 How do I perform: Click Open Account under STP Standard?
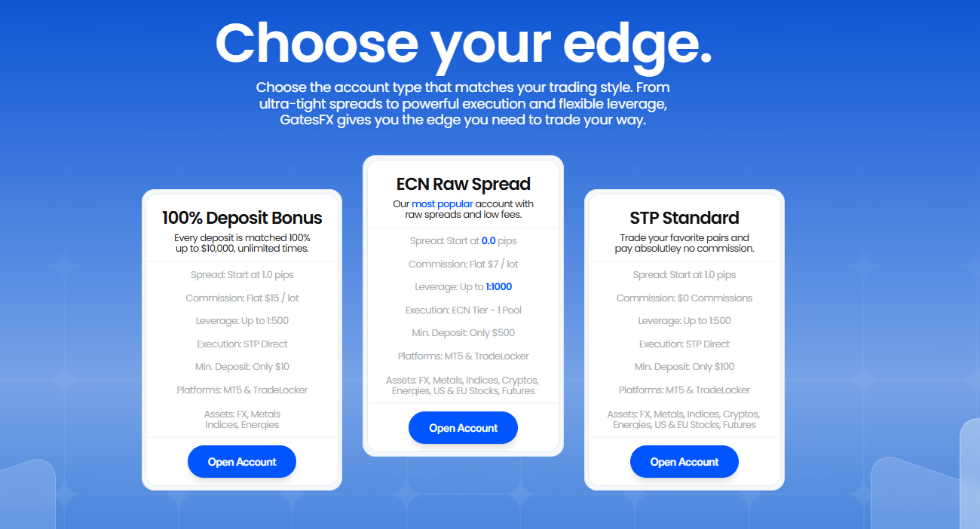tap(684, 462)
